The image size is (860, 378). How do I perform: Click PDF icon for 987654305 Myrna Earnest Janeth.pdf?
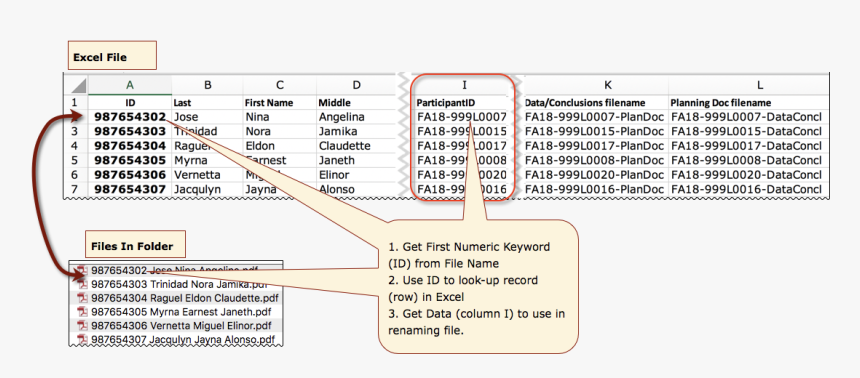[82, 312]
